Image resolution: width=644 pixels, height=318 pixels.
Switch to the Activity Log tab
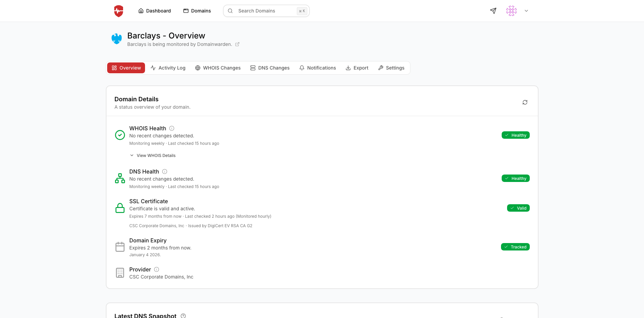(x=168, y=68)
